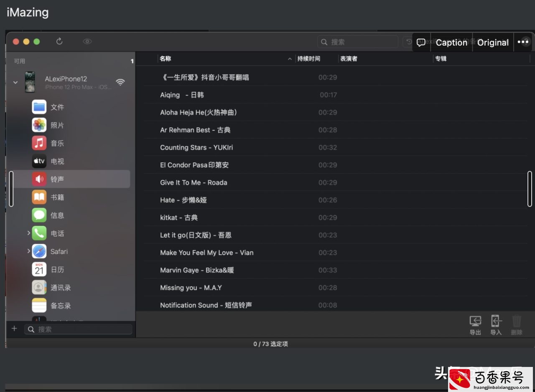
Task: Open the Calendar (日历) sidebar item
Action: 69,270
